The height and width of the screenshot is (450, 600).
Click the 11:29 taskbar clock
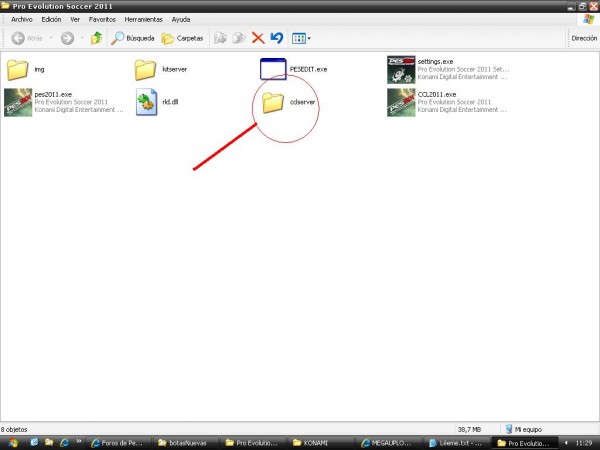tap(584, 443)
